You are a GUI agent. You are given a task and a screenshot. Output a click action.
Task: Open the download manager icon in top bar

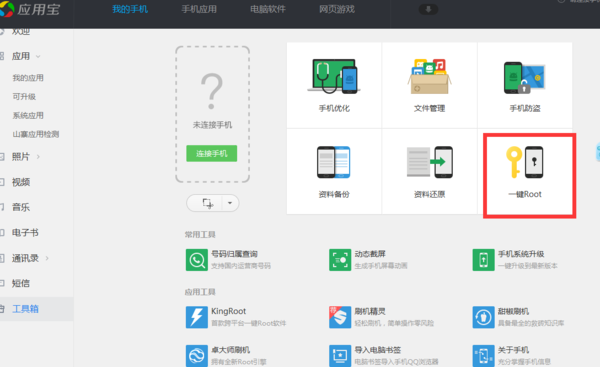tap(428, 9)
